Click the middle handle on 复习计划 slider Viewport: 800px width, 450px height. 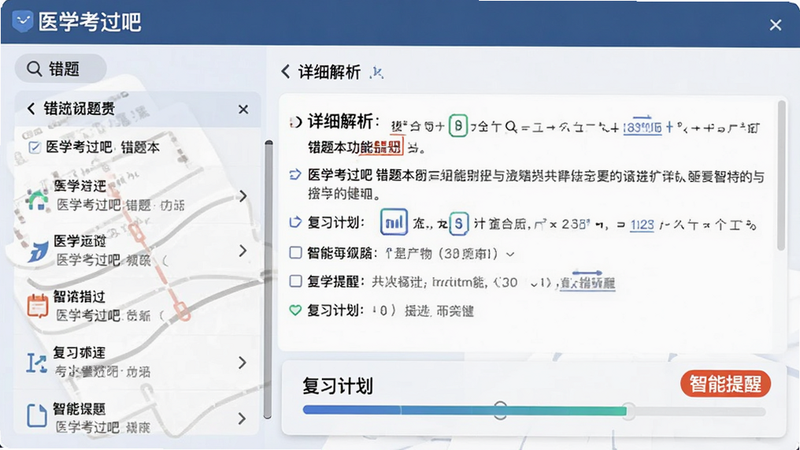coord(500,410)
